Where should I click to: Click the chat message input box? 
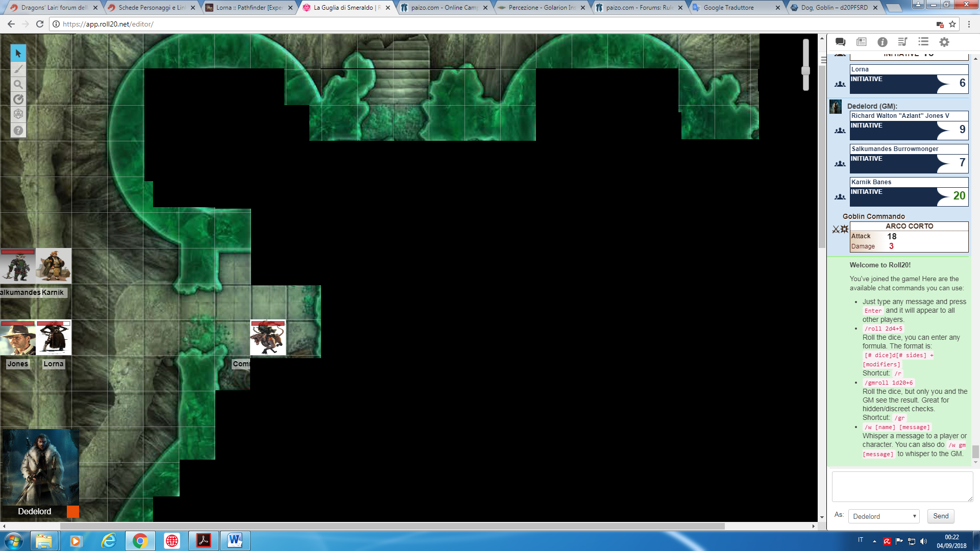902,486
